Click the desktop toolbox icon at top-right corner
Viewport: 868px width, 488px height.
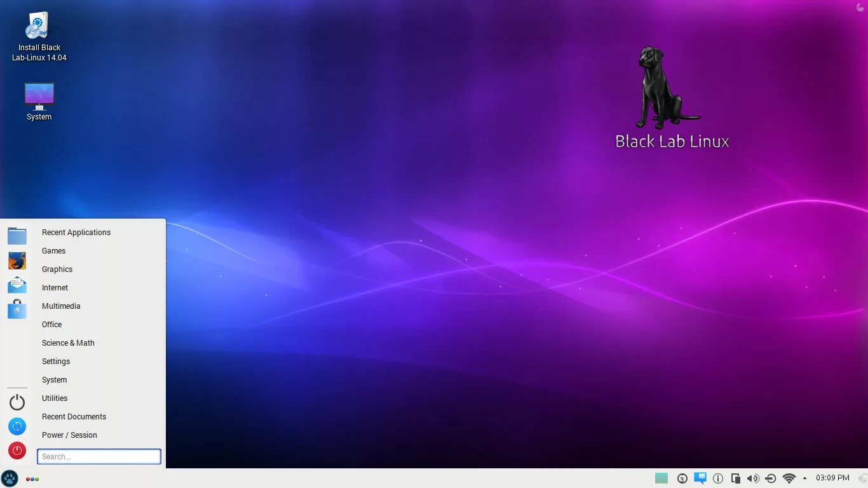point(861,7)
